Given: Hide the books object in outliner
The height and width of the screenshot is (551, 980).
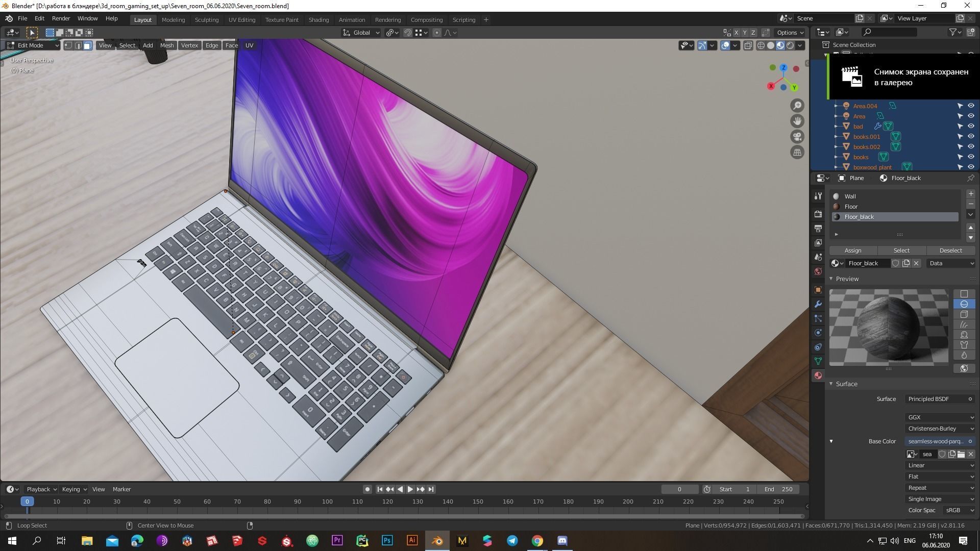Looking at the screenshot, I should [971, 157].
